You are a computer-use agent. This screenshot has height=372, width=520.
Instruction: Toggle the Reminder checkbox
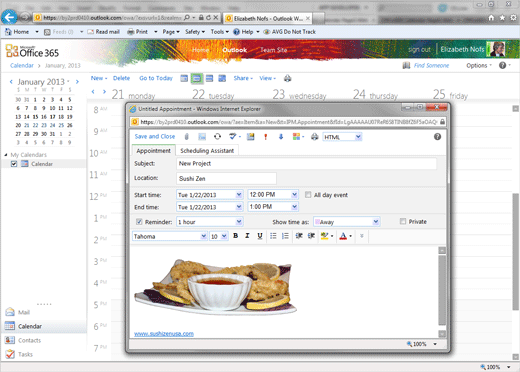coord(139,222)
